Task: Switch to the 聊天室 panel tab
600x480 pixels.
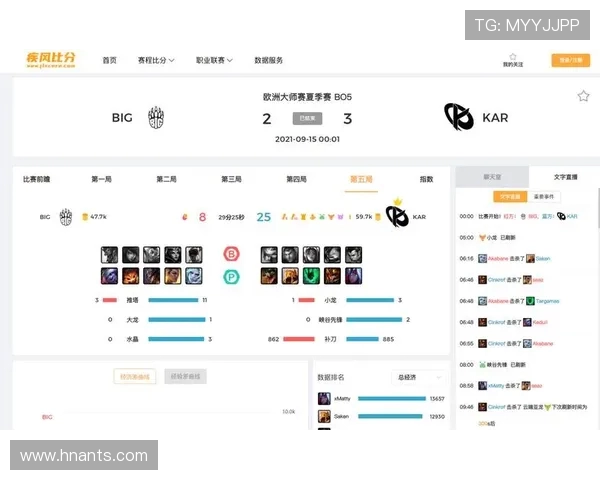Action: click(492, 177)
